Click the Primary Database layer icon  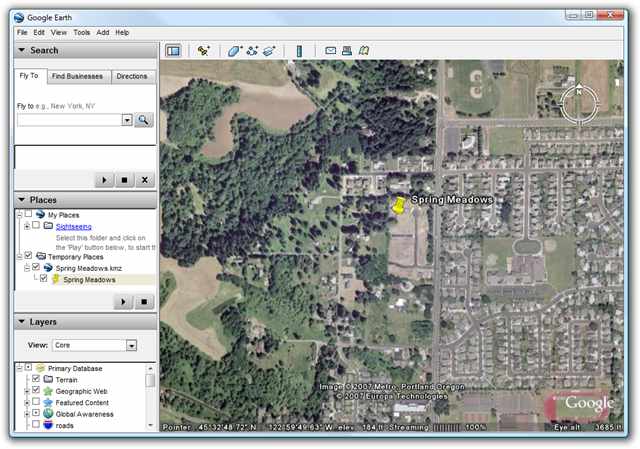click(x=40, y=368)
